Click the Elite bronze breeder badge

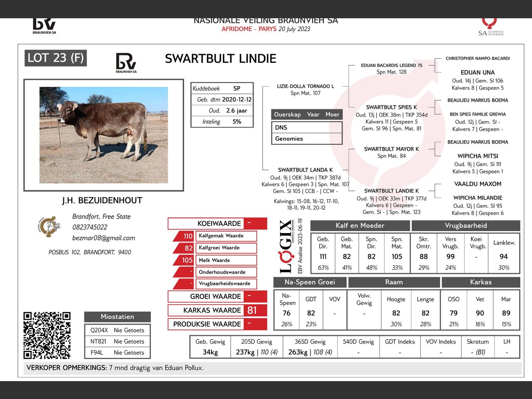coord(49,227)
